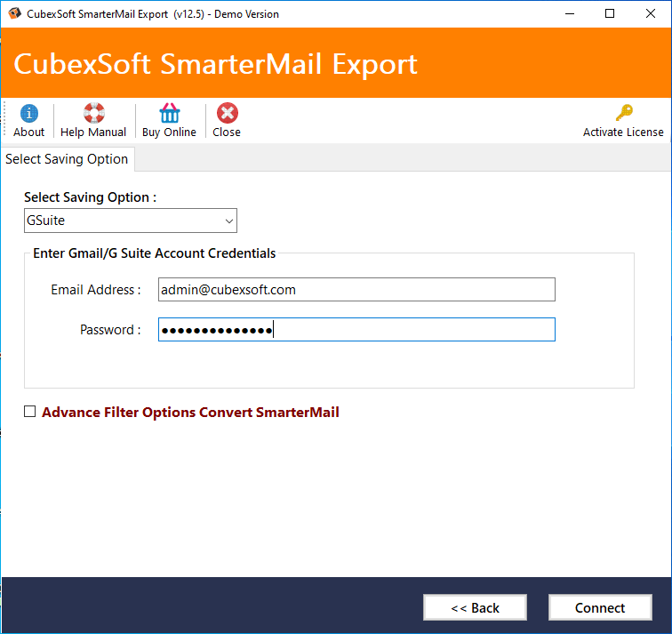672x634 pixels.
Task: Click the Advance Filter Options Convert SmarterMail label
Action: coord(190,412)
